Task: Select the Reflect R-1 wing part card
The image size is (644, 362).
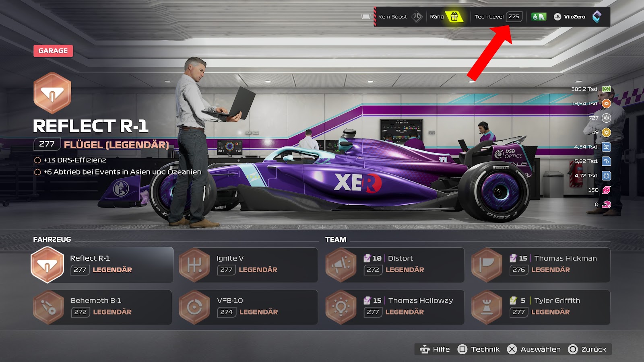Action: click(x=102, y=265)
